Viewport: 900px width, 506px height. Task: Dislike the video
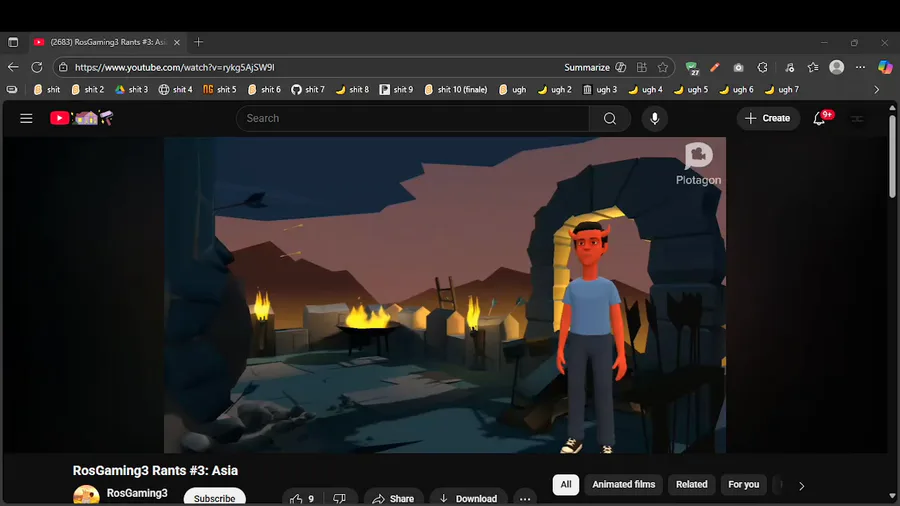[340, 498]
